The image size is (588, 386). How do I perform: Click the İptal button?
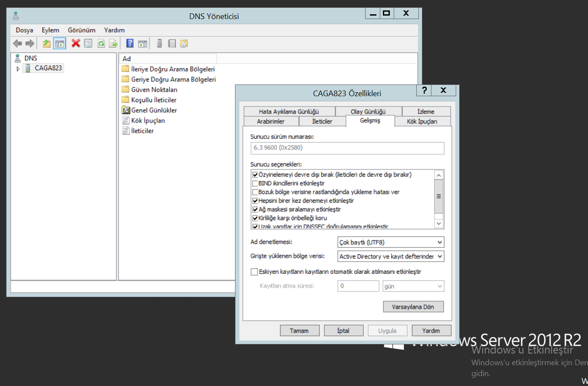(x=343, y=331)
